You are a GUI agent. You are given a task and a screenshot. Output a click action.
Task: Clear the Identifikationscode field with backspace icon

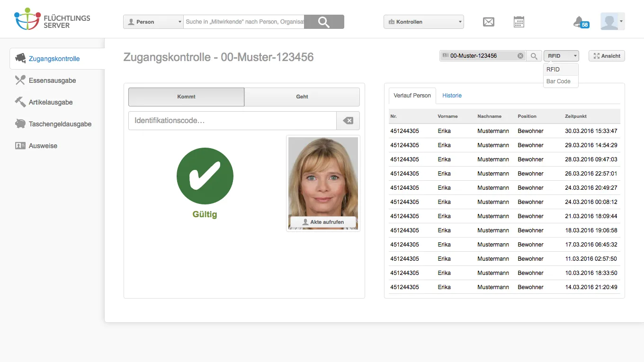point(348,121)
